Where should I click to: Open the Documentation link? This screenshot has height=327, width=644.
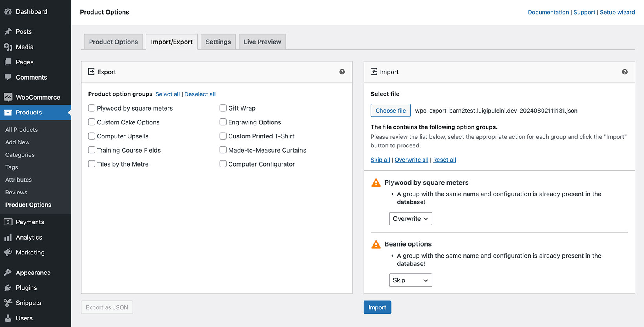[x=548, y=12]
